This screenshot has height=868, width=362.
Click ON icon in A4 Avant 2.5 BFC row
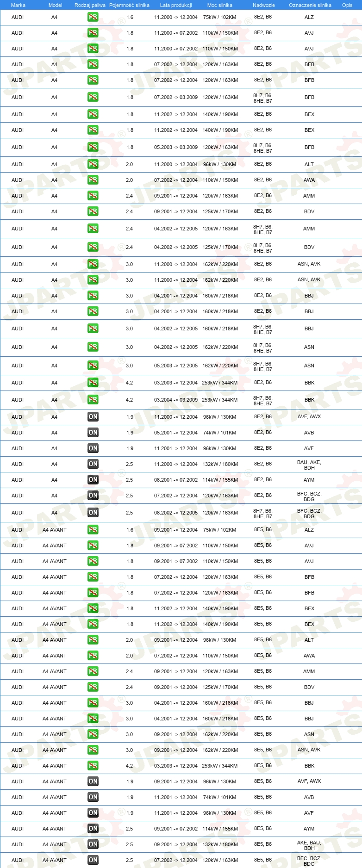click(93, 860)
